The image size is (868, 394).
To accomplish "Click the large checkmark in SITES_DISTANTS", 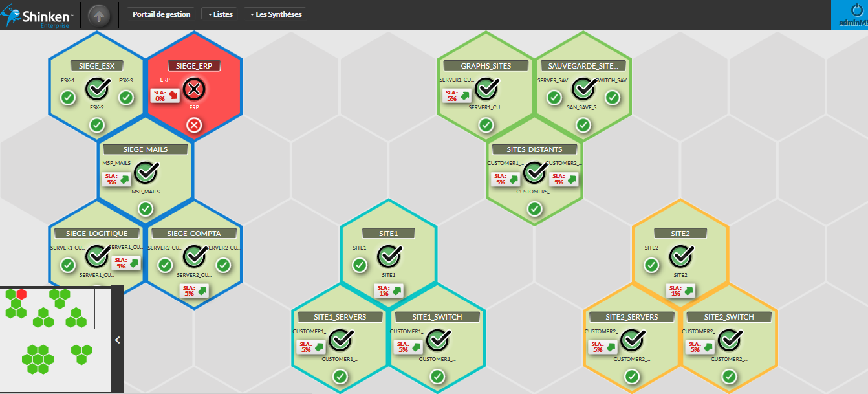I will (x=535, y=172).
